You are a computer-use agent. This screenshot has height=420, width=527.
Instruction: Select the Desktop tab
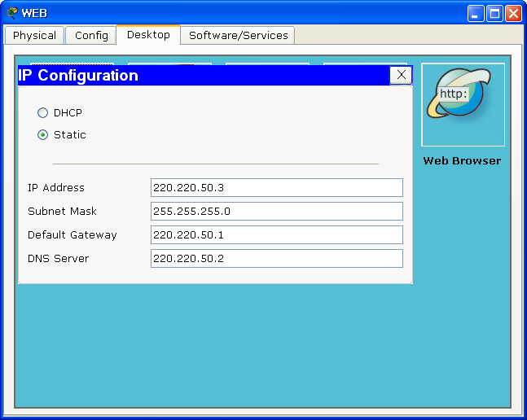click(x=148, y=34)
